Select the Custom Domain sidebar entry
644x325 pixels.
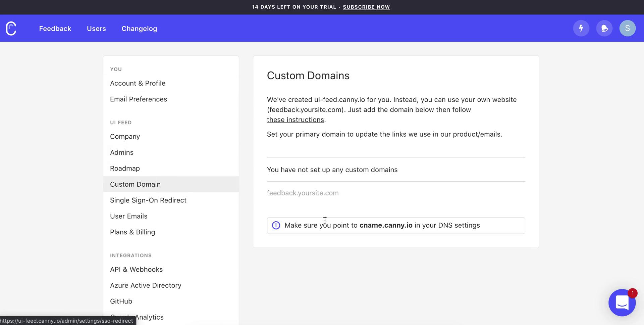click(135, 184)
